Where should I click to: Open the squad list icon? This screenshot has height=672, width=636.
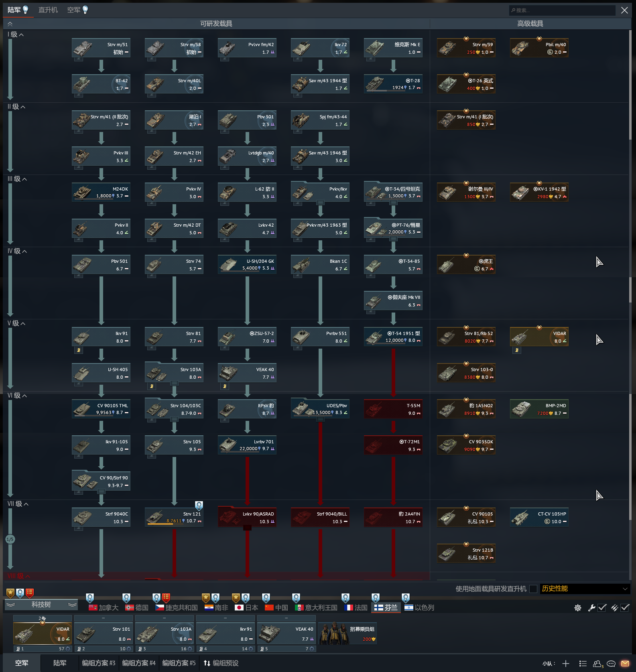point(583,664)
